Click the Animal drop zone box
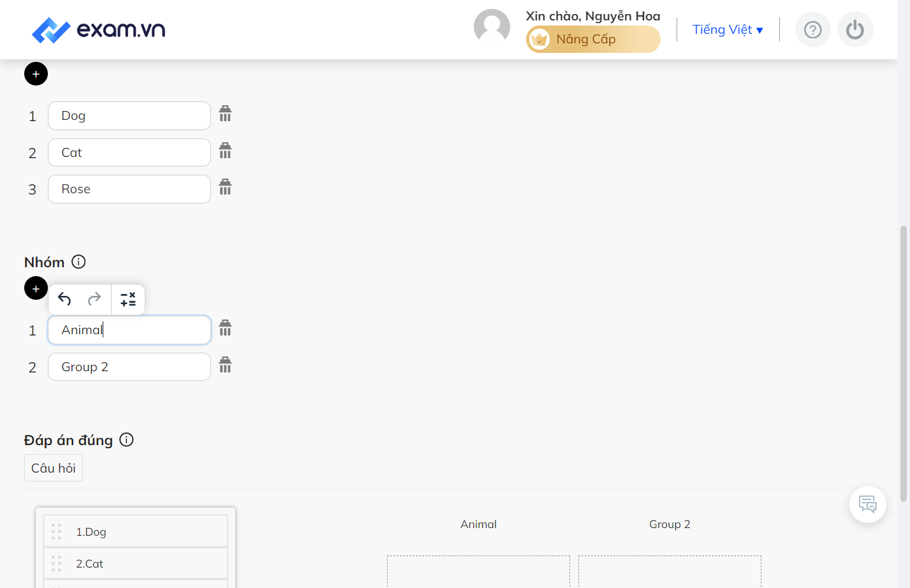The height and width of the screenshot is (588, 910). pos(478,571)
